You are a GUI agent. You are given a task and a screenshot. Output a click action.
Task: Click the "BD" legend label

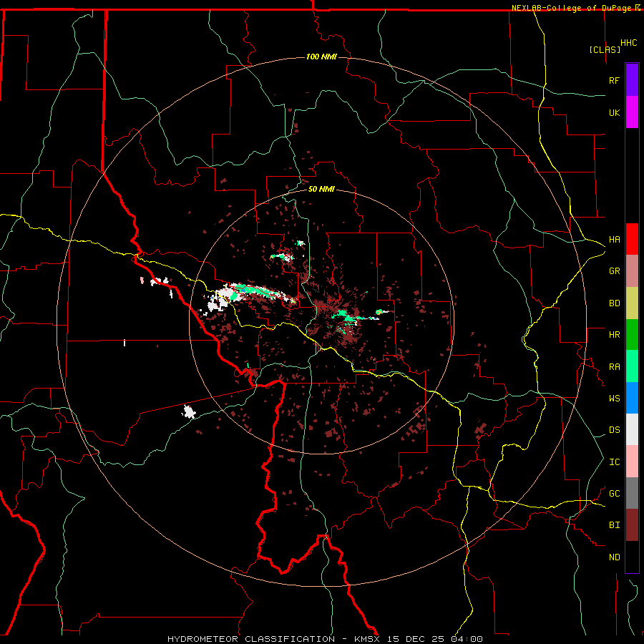click(614, 303)
